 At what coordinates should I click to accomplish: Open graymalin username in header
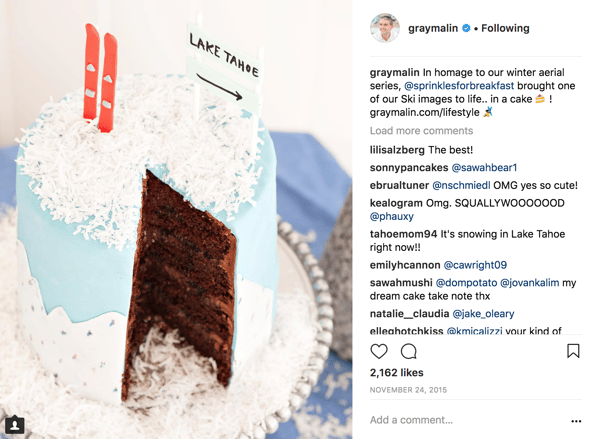[433, 28]
